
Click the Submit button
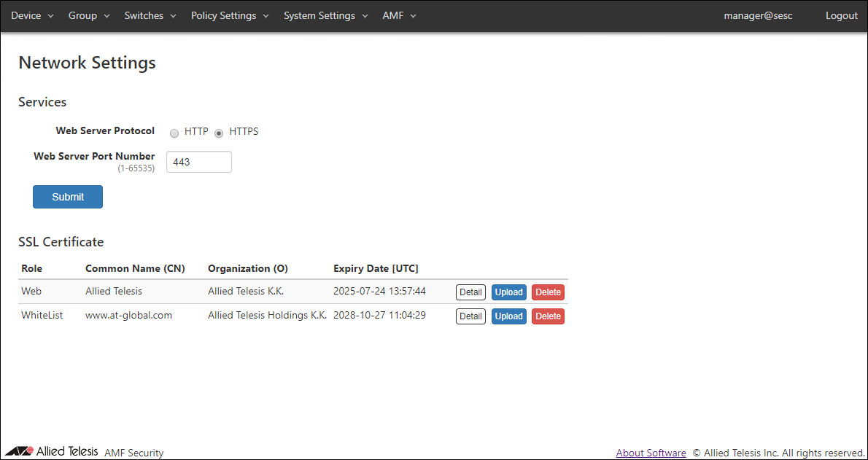coord(68,197)
